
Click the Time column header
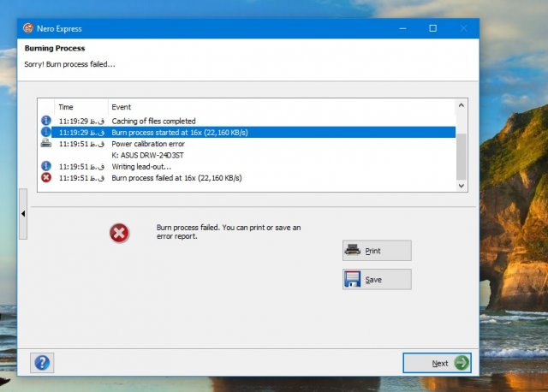tap(66, 107)
